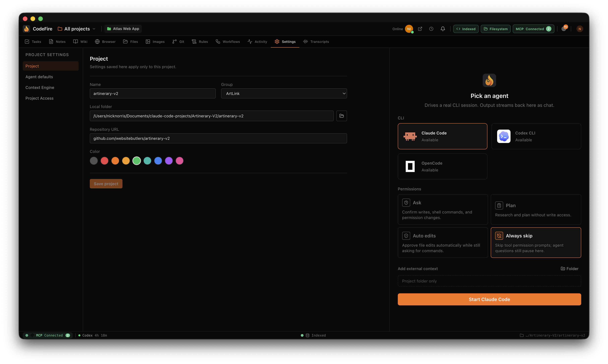The image size is (608, 364).
Task: Click the status bar MCP Connected indicator
Action: 48,335
